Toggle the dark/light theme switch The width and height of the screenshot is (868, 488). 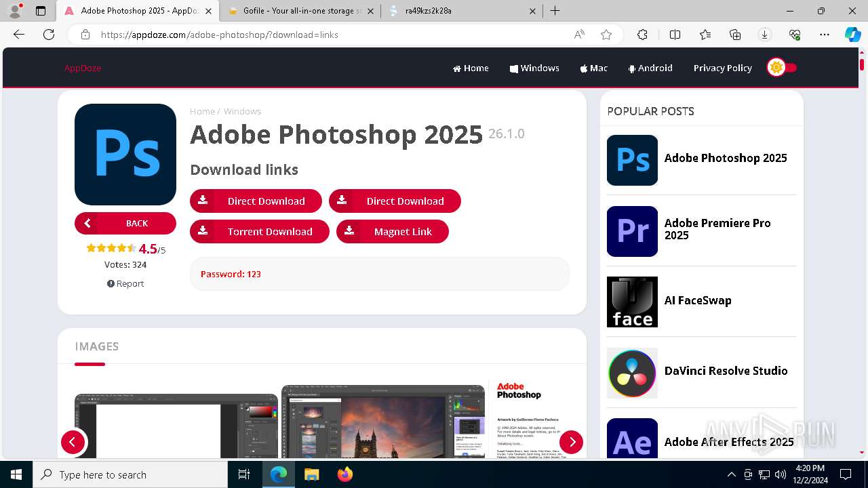point(782,68)
